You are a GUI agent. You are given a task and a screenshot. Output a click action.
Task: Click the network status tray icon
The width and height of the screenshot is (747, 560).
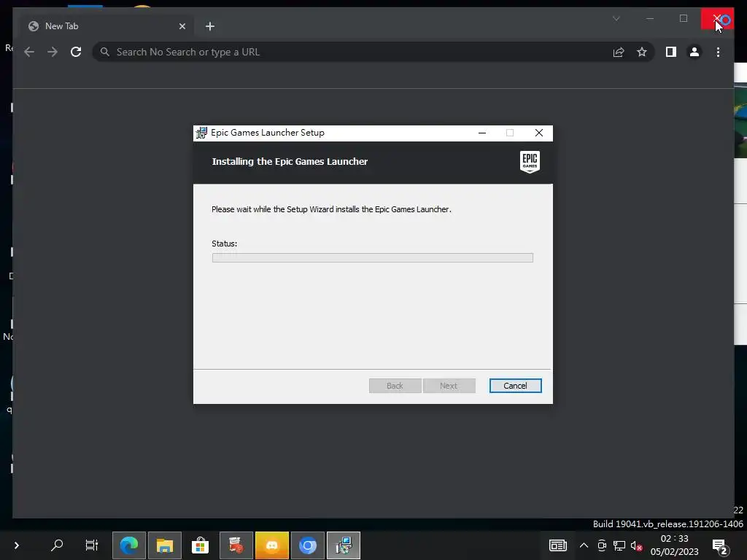[x=619, y=545]
